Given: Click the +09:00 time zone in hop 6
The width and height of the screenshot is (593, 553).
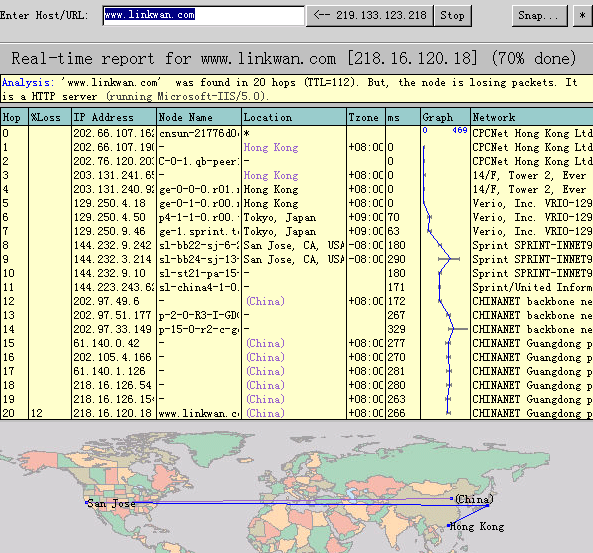Looking at the screenshot, I should tap(366, 217).
